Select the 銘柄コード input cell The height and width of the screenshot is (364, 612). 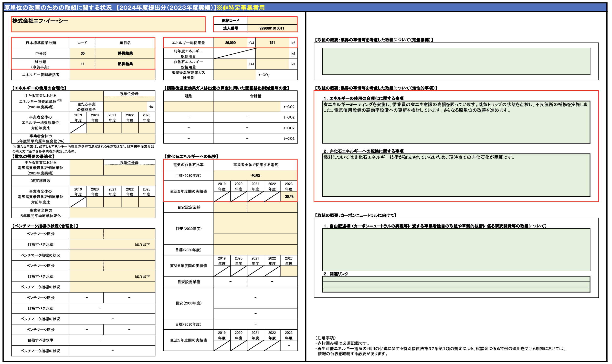(272, 20)
